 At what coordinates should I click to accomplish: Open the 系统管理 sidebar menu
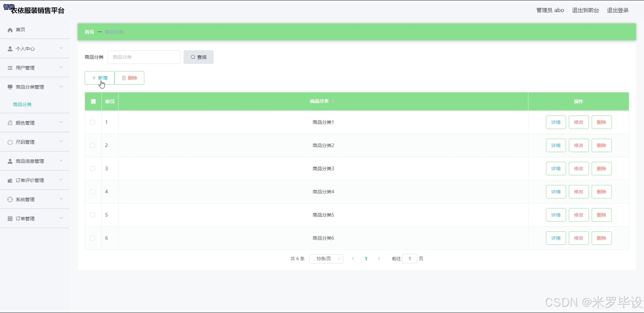(x=35, y=200)
